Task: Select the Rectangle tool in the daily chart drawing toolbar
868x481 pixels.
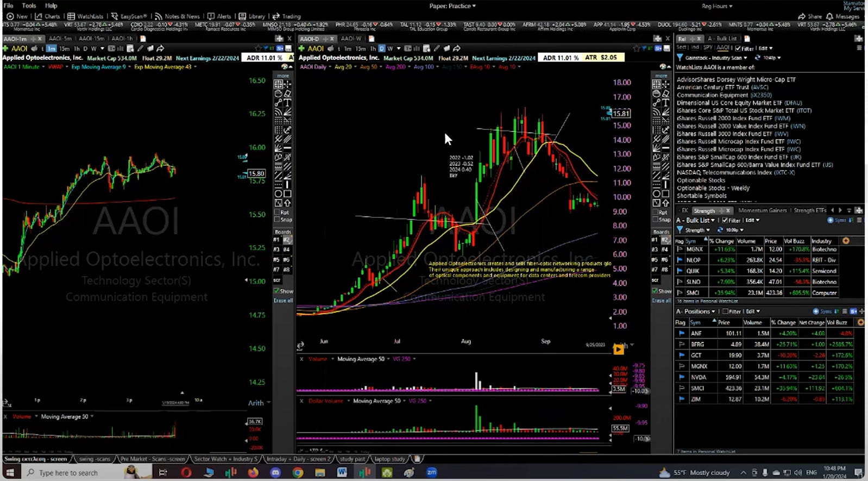Action: pyautogui.click(x=666, y=193)
